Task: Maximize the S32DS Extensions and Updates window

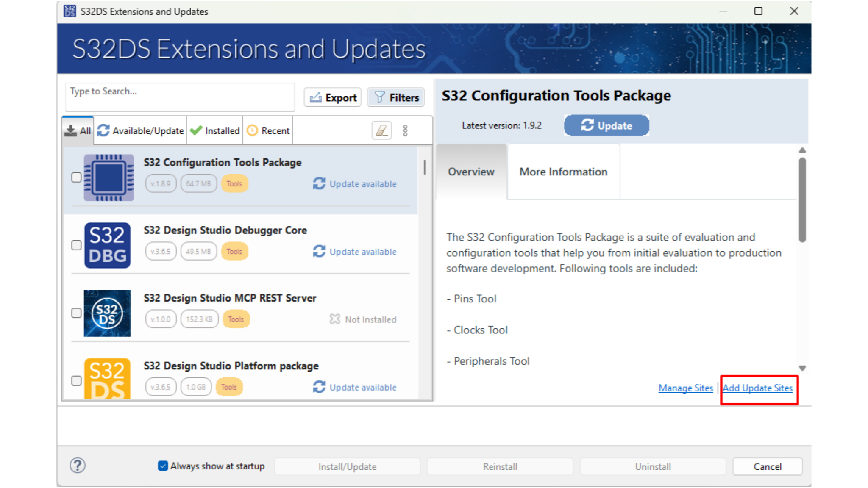Action: click(758, 11)
